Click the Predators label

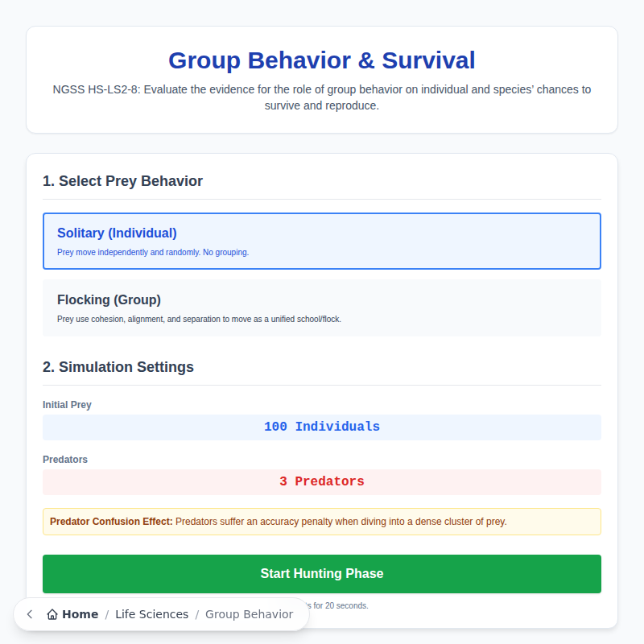(64, 460)
